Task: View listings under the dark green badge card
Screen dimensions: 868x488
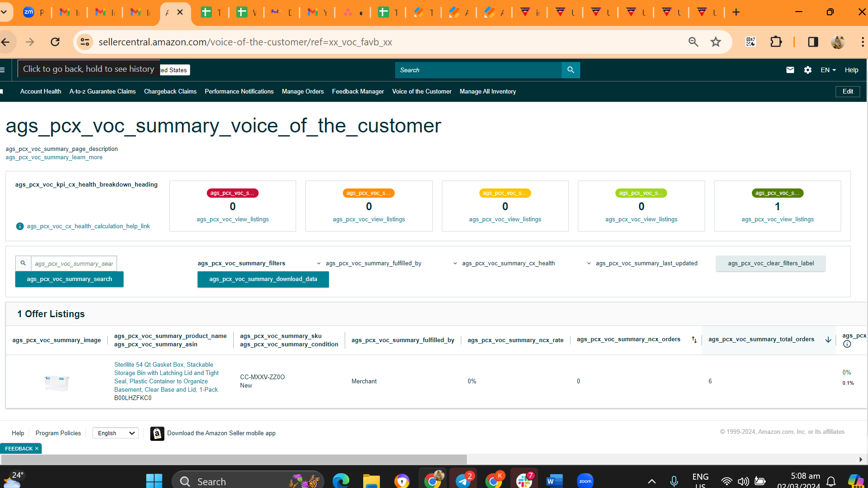Action: point(778,219)
